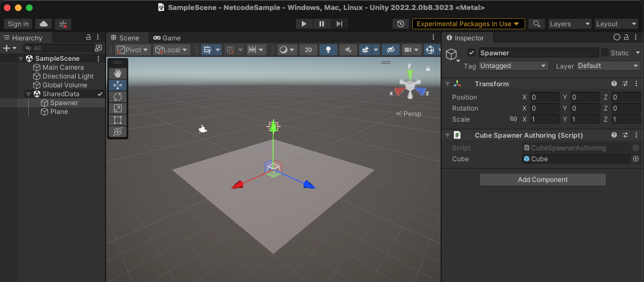Enable the Static checkbox

(605, 53)
